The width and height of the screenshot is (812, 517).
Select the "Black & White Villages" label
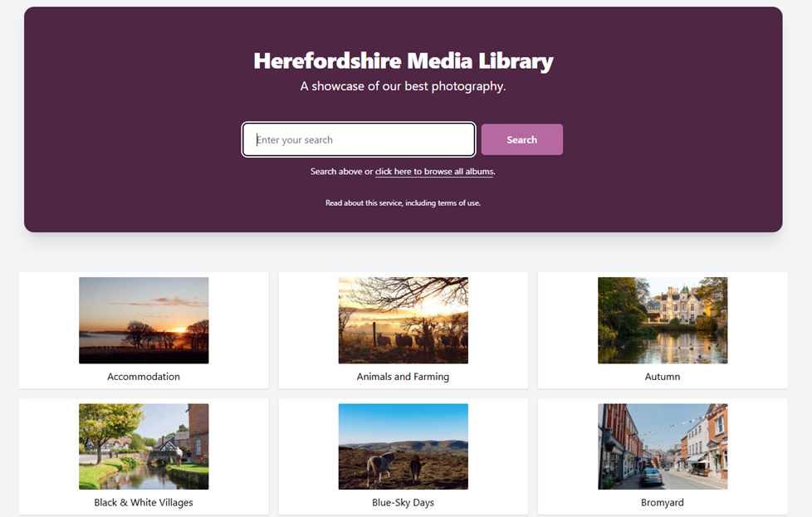tap(144, 503)
